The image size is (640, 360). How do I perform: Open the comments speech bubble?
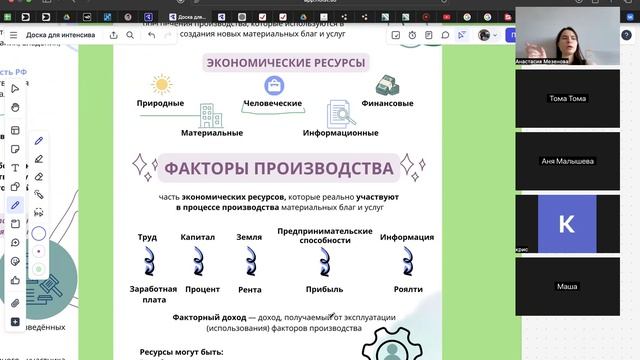coord(445,35)
